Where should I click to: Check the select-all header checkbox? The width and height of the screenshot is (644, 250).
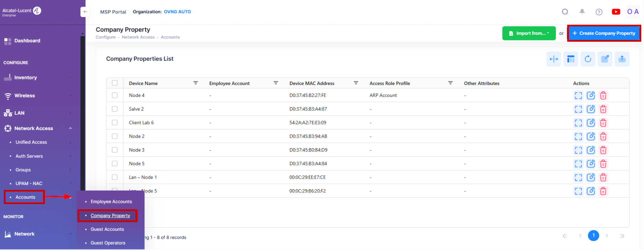coord(115,83)
